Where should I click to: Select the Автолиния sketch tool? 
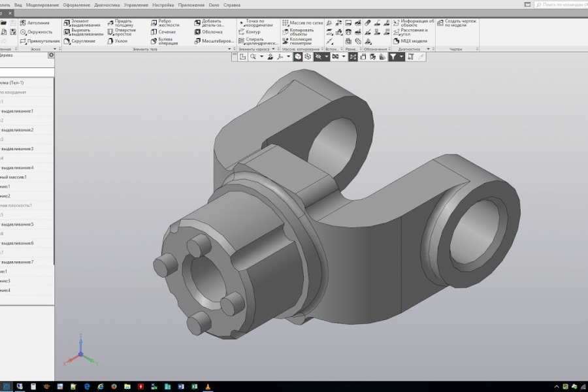(x=35, y=23)
